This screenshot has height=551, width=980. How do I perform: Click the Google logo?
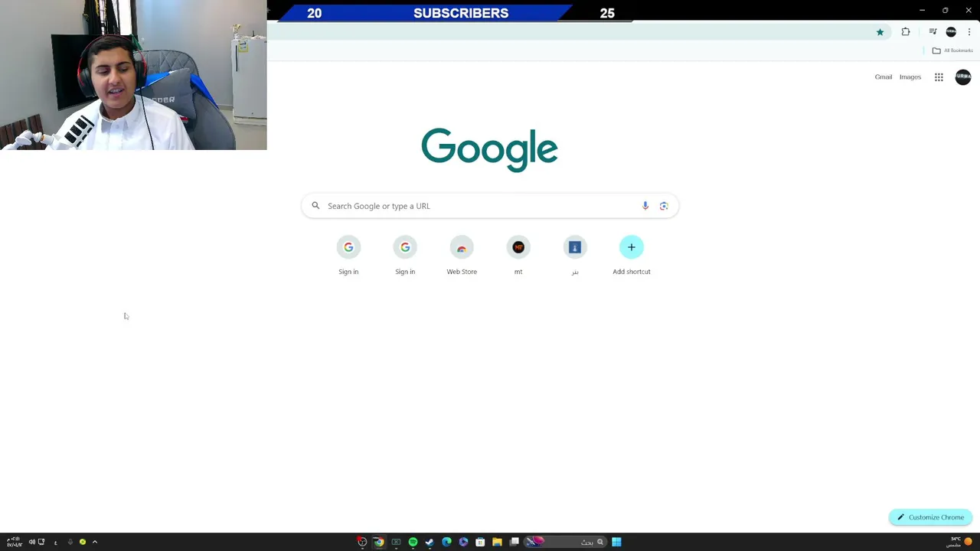[x=489, y=149]
